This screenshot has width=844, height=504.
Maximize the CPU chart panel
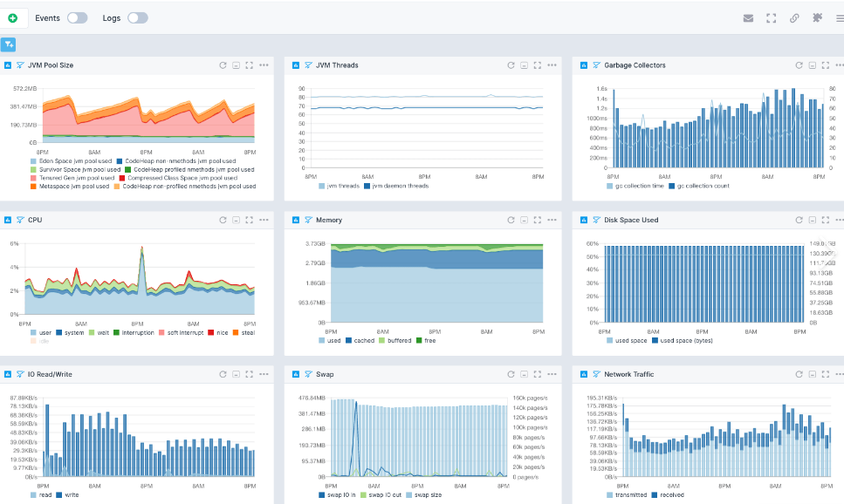click(x=250, y=220)
